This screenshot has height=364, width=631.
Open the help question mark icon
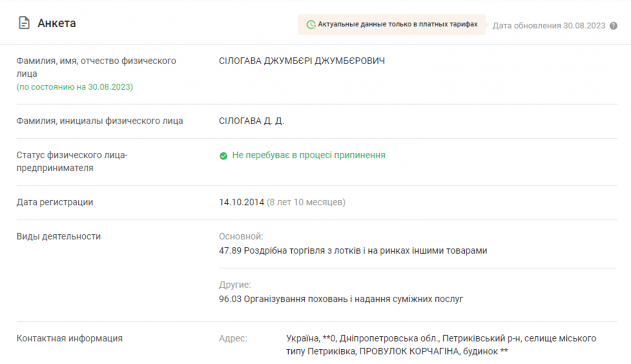coord(613,26)
